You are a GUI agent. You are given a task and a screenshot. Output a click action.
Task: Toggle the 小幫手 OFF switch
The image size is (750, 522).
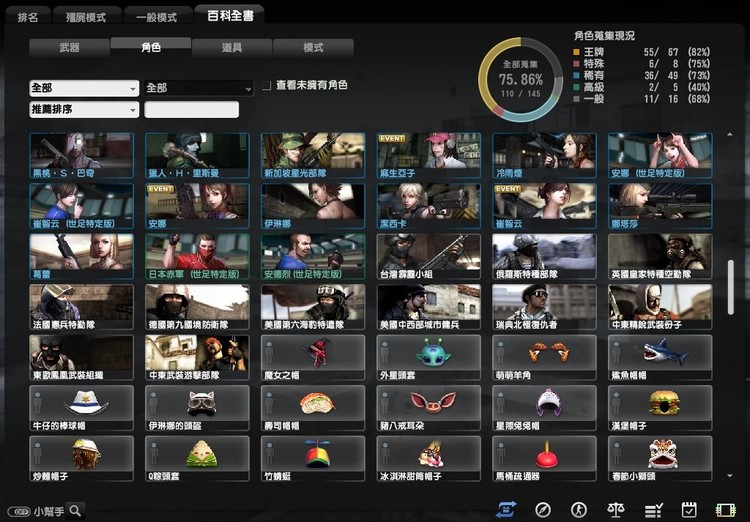tap(17, 511)
